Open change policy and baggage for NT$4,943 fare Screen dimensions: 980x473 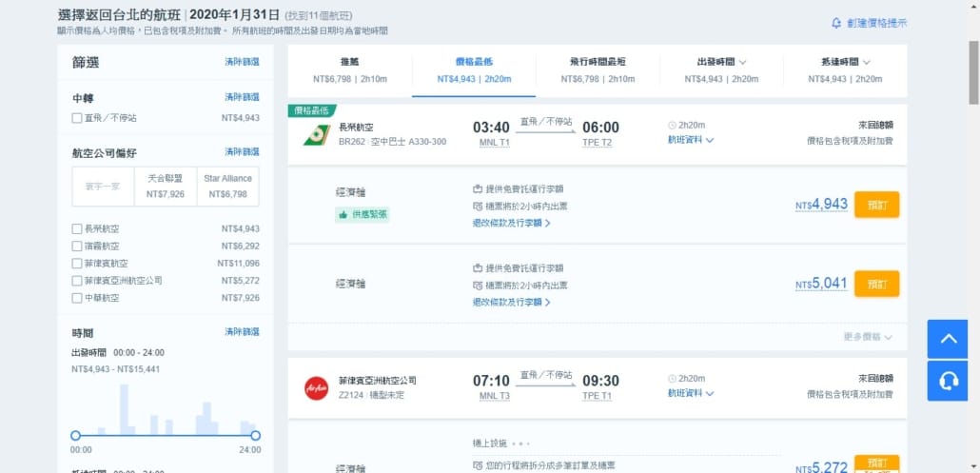(511, 223)
